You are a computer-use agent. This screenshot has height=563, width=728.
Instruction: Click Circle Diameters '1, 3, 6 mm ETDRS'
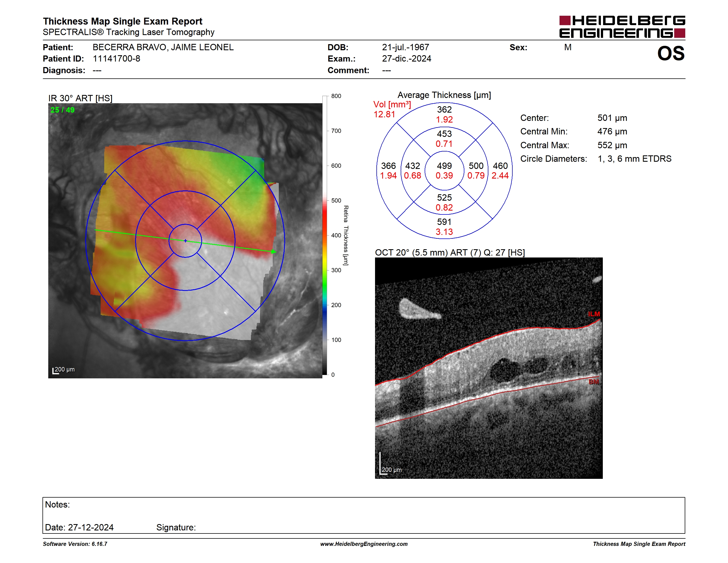click(635, 159)
